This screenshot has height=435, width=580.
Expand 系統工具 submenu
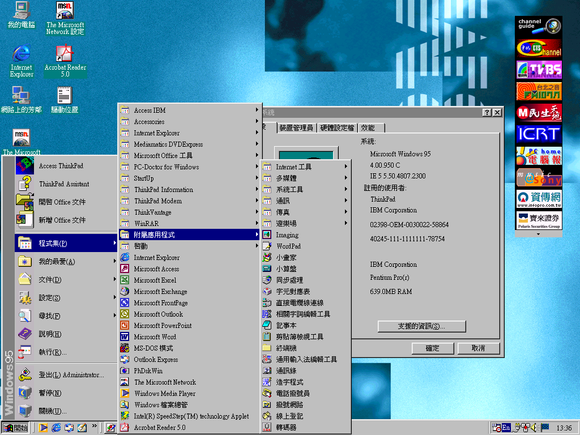pyautogui.click(x=306, y=189)
